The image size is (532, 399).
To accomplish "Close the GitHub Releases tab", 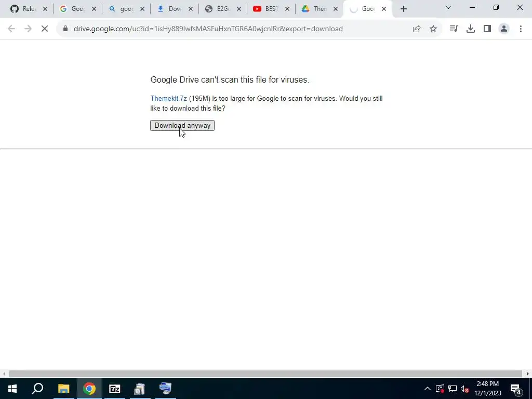I will pyautogui.click(x=45, y=9).
